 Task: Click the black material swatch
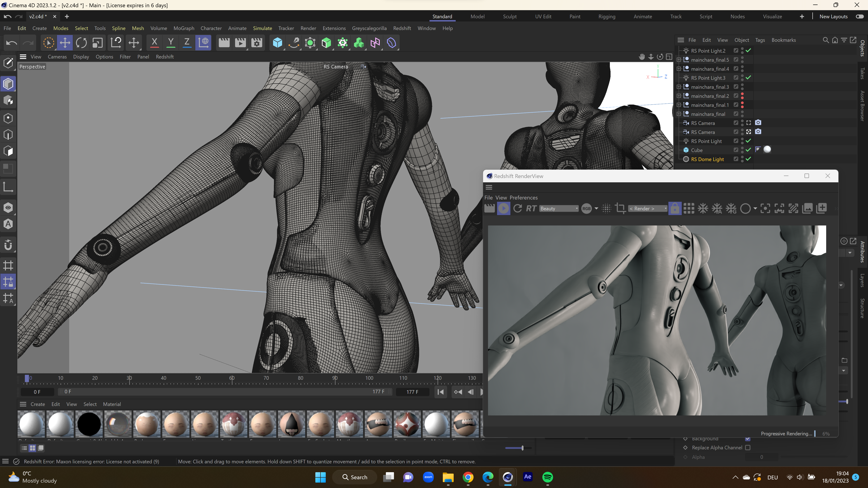click(89, 424)
